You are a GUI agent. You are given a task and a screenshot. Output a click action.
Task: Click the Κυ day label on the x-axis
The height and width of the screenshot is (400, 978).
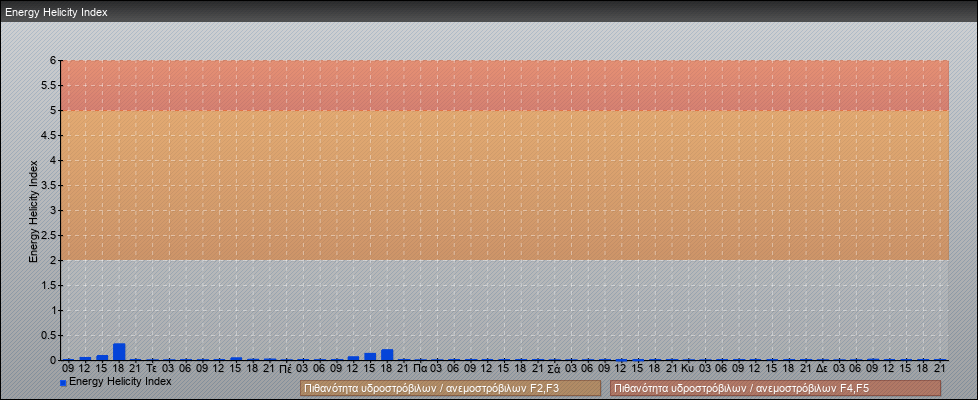(687, 369)
